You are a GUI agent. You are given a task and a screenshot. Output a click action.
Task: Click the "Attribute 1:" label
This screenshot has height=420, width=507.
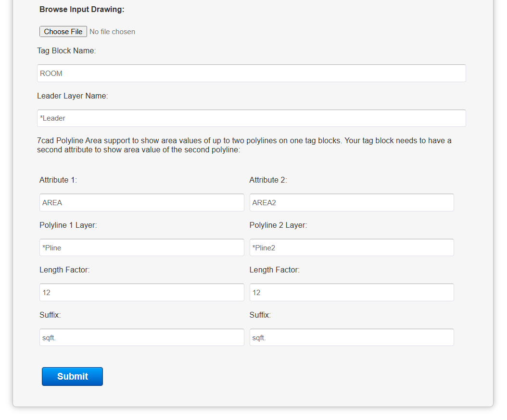[x=58, y=180]
